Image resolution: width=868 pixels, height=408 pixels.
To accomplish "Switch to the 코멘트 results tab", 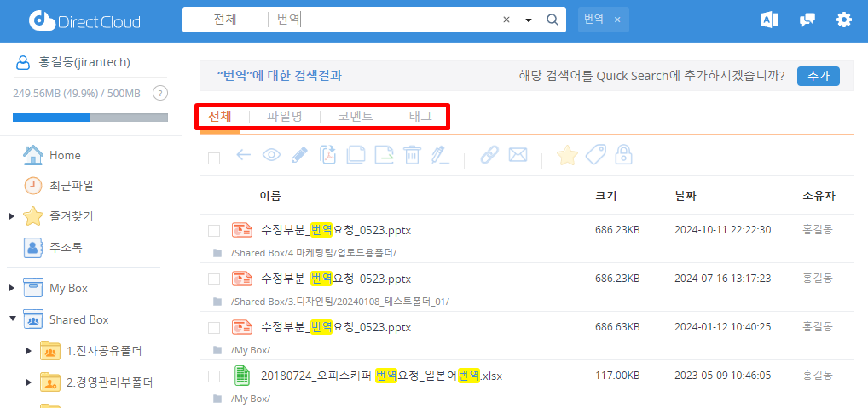I will click(x=356, y=117).
